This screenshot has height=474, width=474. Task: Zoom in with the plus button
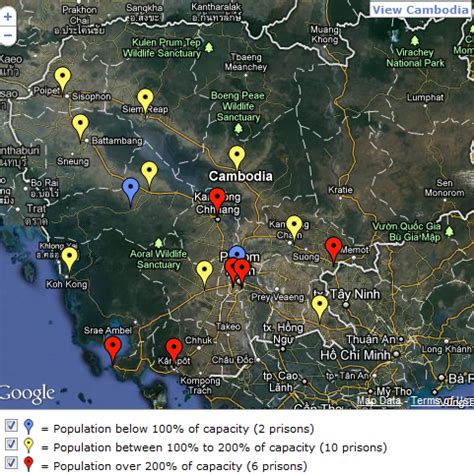pos(7,17)
